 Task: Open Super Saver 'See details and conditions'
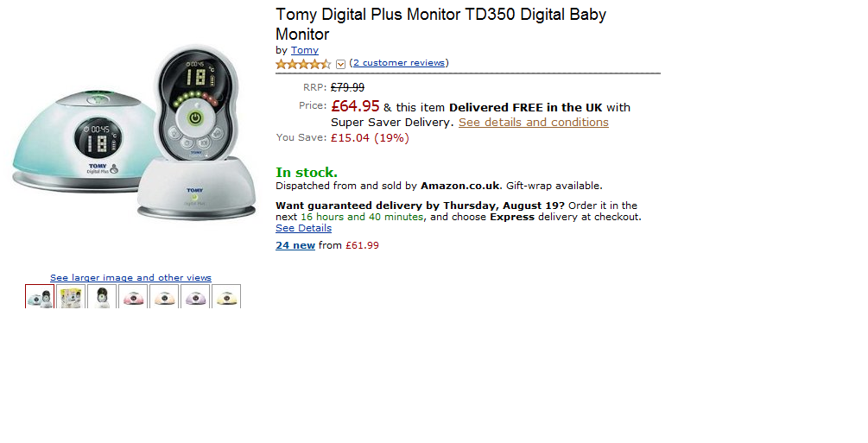click(x=533, y=123)
